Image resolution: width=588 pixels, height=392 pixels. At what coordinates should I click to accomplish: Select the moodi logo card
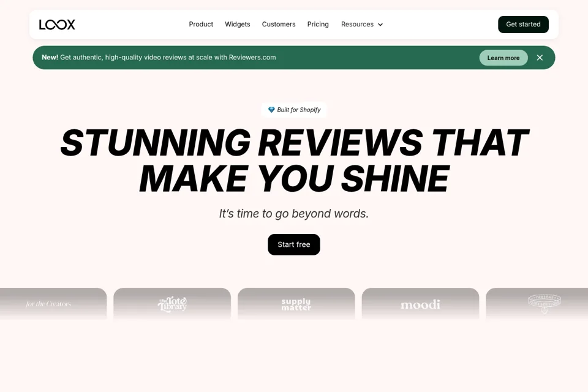click(420, 304)
